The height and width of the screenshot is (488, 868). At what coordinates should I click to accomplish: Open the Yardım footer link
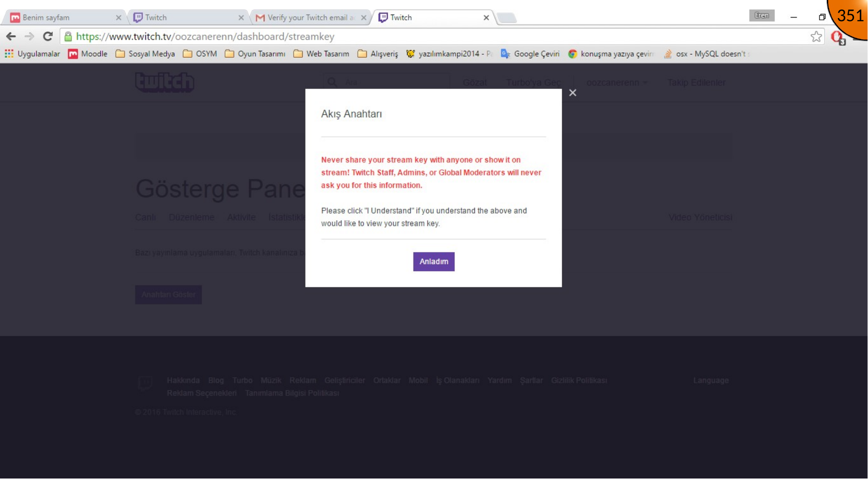[500, 380]
